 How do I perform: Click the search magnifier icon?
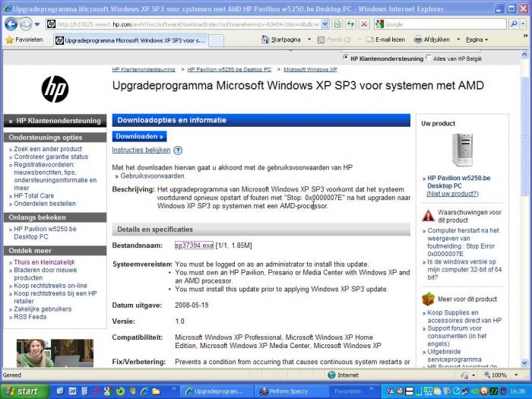515,24
